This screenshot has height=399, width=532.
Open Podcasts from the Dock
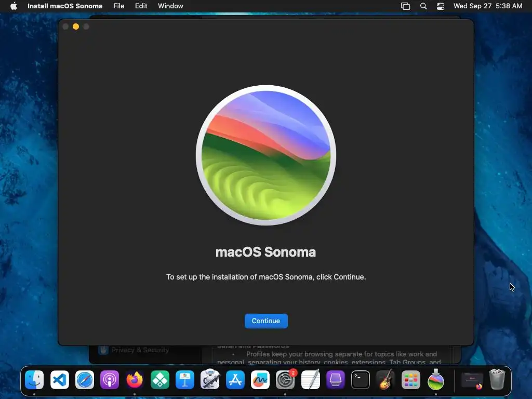[110, 380]
